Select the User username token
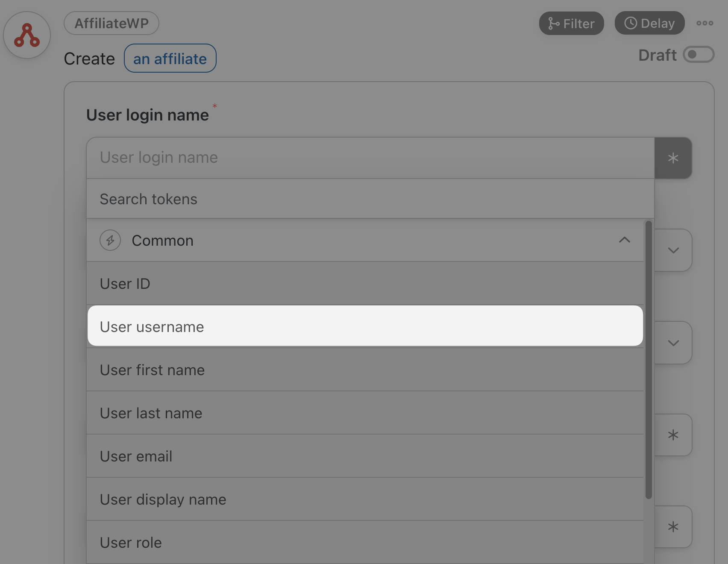The image size is (728, 564). [365, 326]
